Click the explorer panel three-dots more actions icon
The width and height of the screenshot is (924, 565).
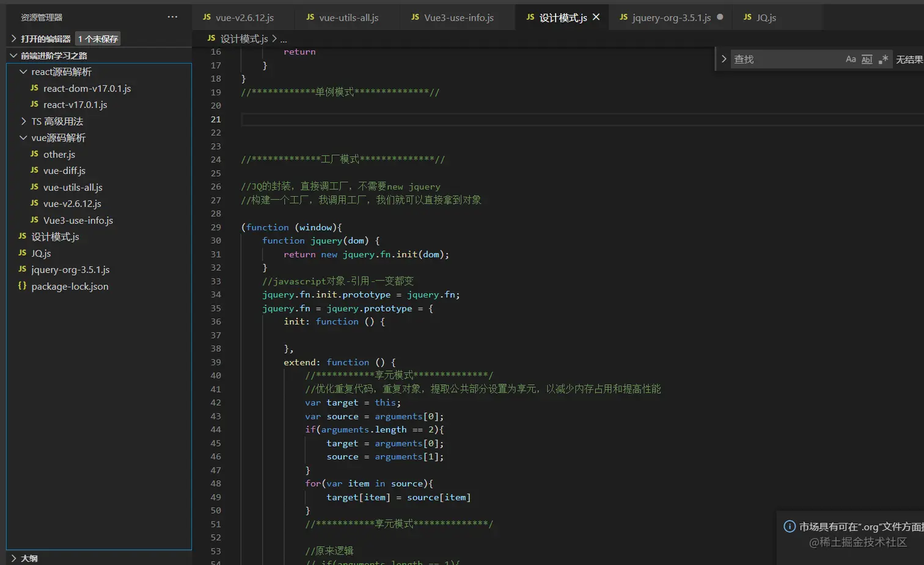click(172, 17)
